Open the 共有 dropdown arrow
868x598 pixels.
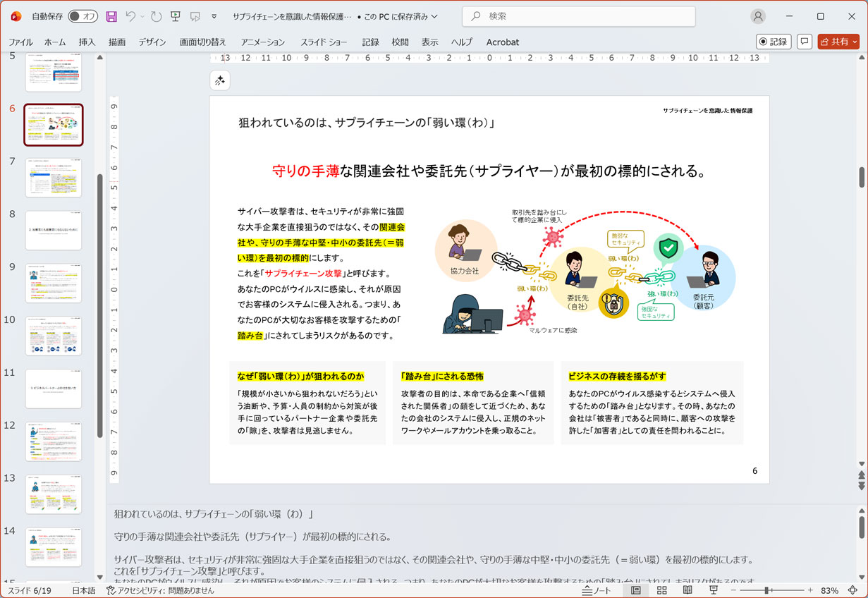coord(853,41)
